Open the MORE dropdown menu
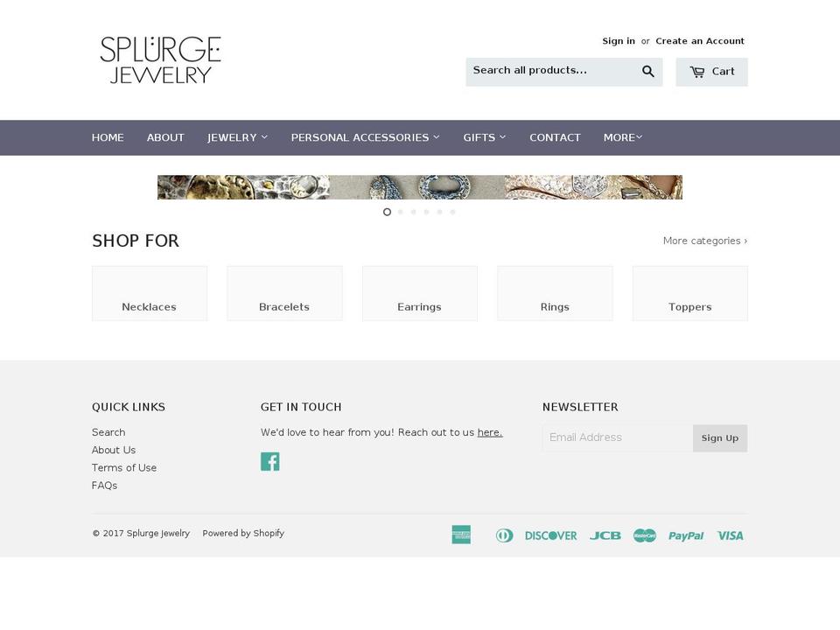The width and height of the screenshot is (840, 630). [x=622, y=137]
